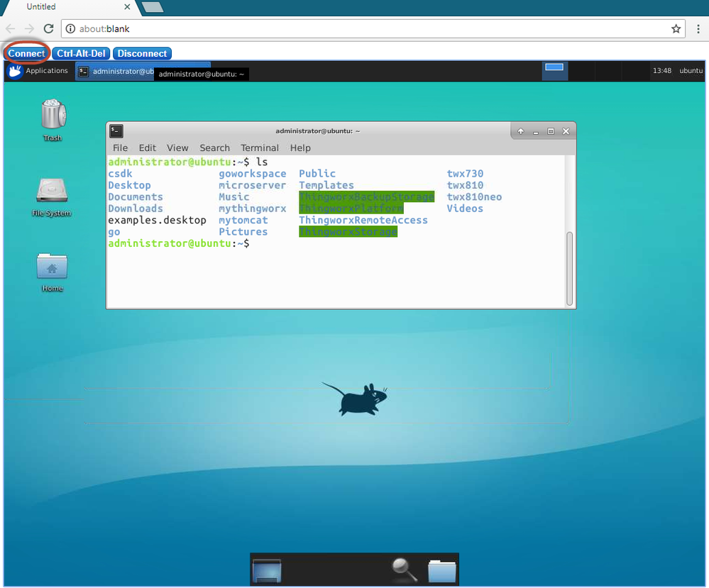709x588 pixels.
Task: Click the twx810neo directory name
Action: click(474, 197)
